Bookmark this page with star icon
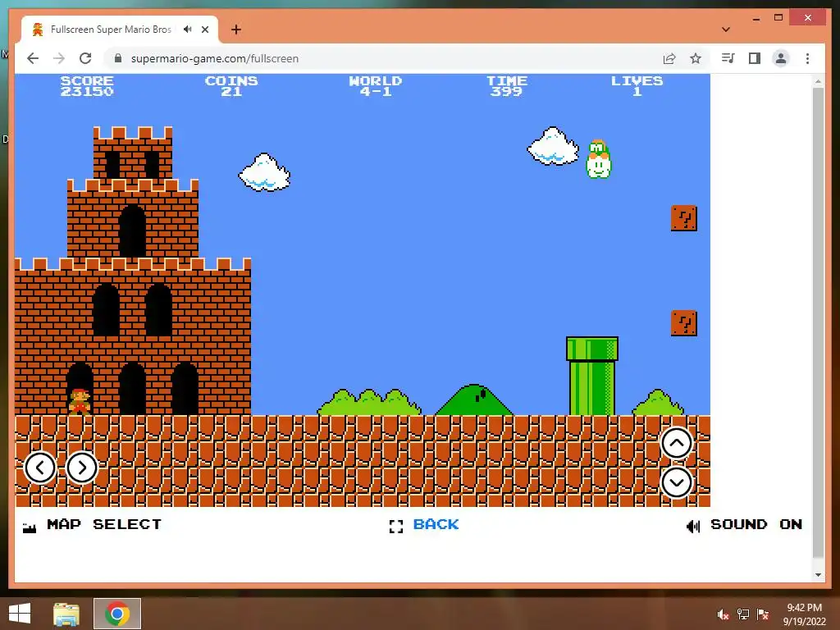 click(696, 58)
